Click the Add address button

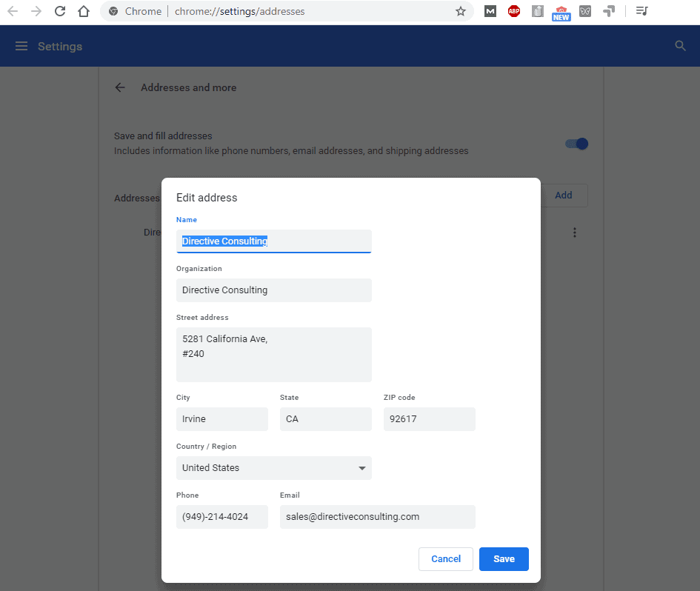coord(564,195)
